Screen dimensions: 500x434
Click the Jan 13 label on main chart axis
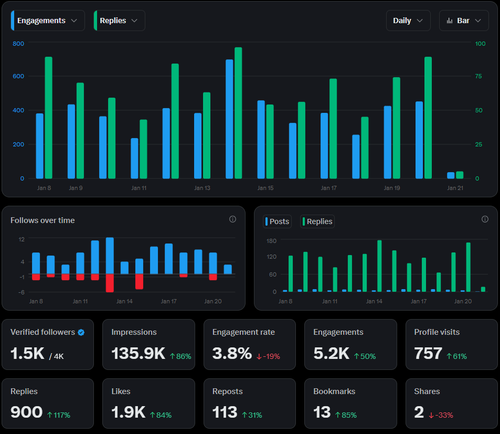pyautogui.click(x=202, y=188)
